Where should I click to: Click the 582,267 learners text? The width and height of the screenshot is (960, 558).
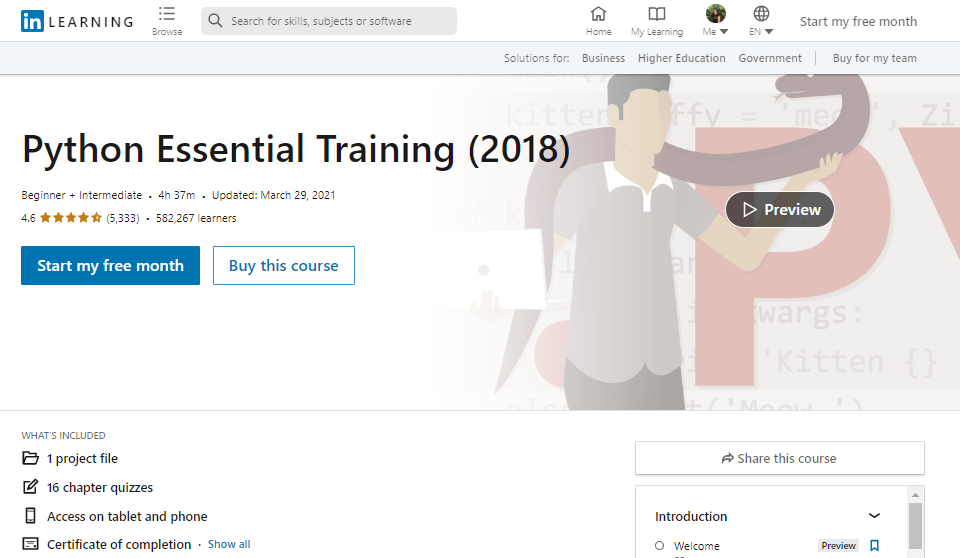(196, 218)
